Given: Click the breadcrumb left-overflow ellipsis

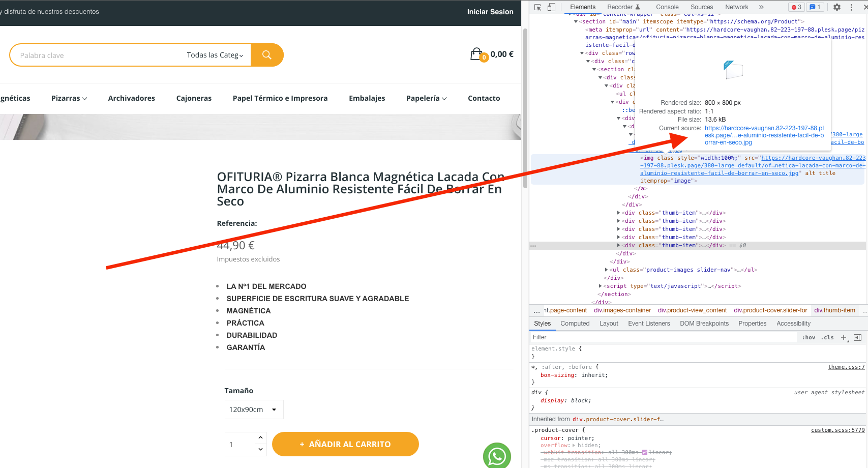Looking at the screenshot, I should coord(536,311).
